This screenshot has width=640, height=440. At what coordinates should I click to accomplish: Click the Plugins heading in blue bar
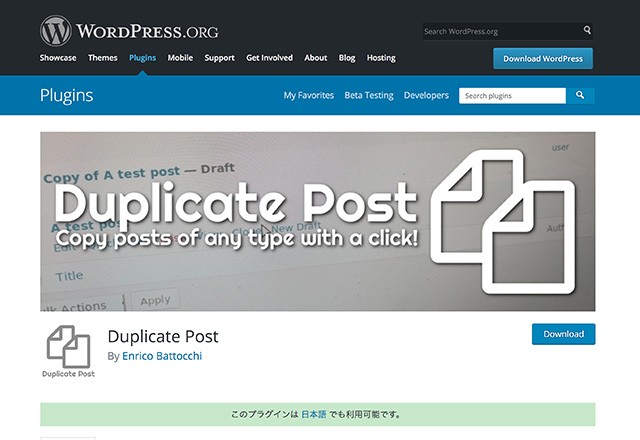click(67, 96)
